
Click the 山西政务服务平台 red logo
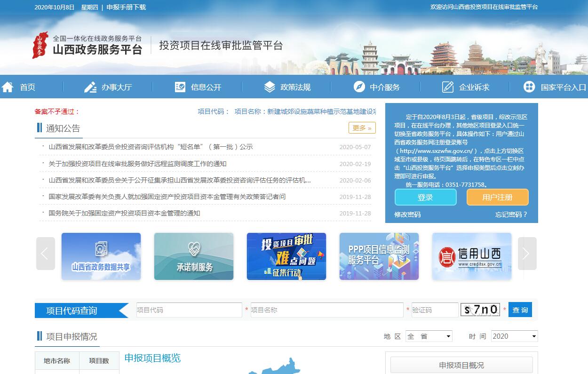click(x=40, y=45)
